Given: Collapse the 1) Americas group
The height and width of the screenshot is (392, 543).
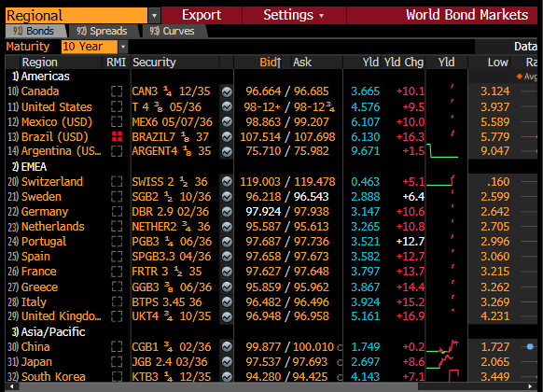Looking at the screenshot, I should tap(41, 77).
